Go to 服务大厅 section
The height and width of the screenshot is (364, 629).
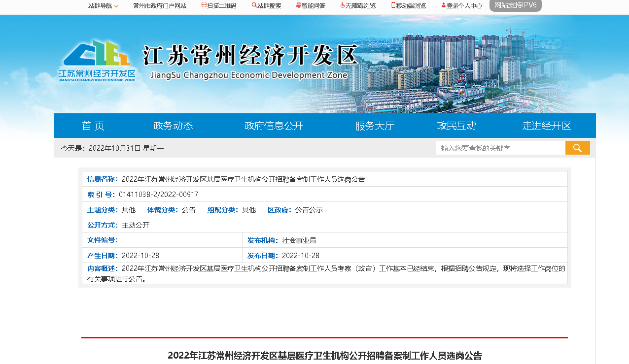pos(375,126)
